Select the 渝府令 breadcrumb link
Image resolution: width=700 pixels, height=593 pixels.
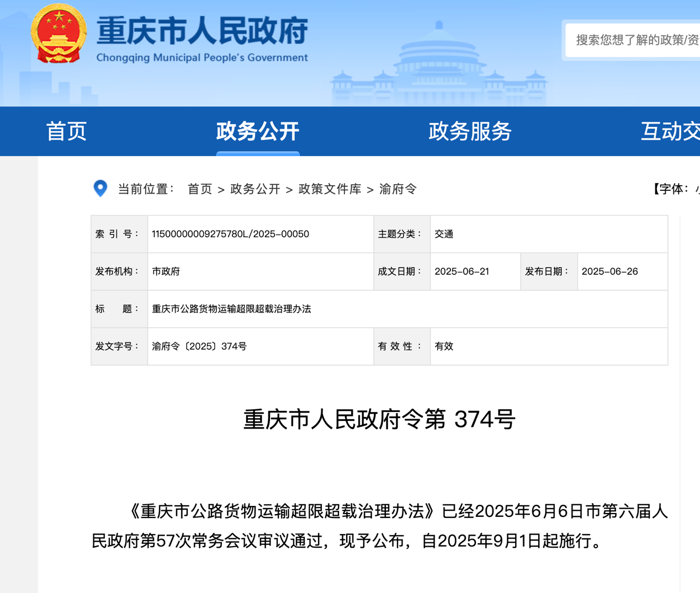coord(397,189)
